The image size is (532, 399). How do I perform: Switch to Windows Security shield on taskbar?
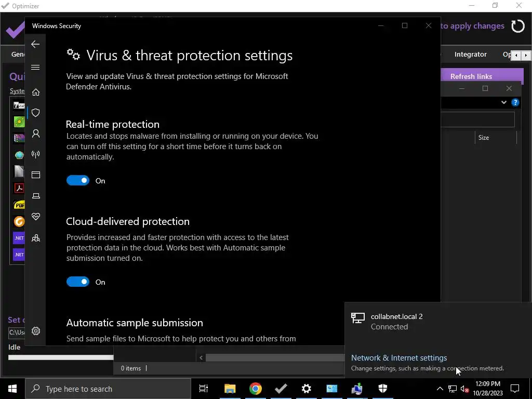pos(382,389)
